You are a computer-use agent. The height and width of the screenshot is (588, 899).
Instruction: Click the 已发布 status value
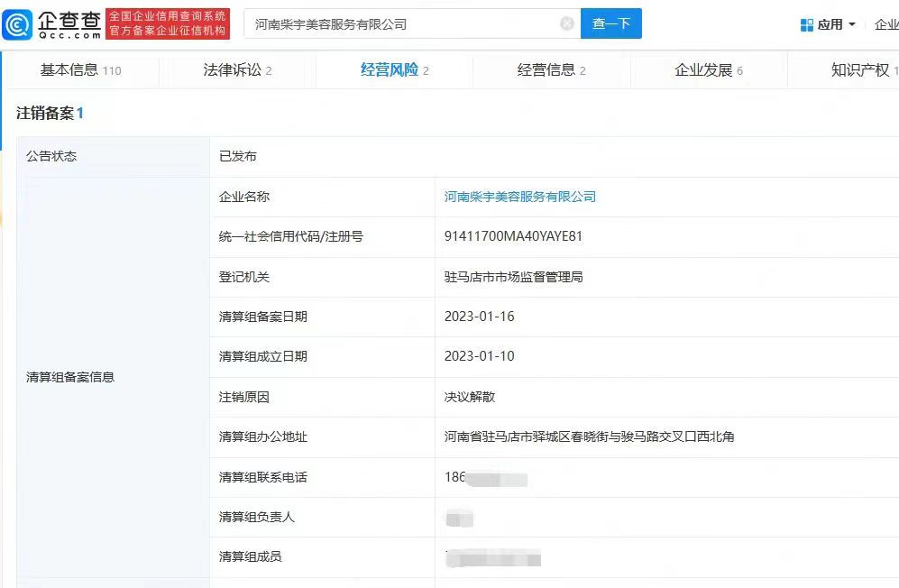point(238,156)
